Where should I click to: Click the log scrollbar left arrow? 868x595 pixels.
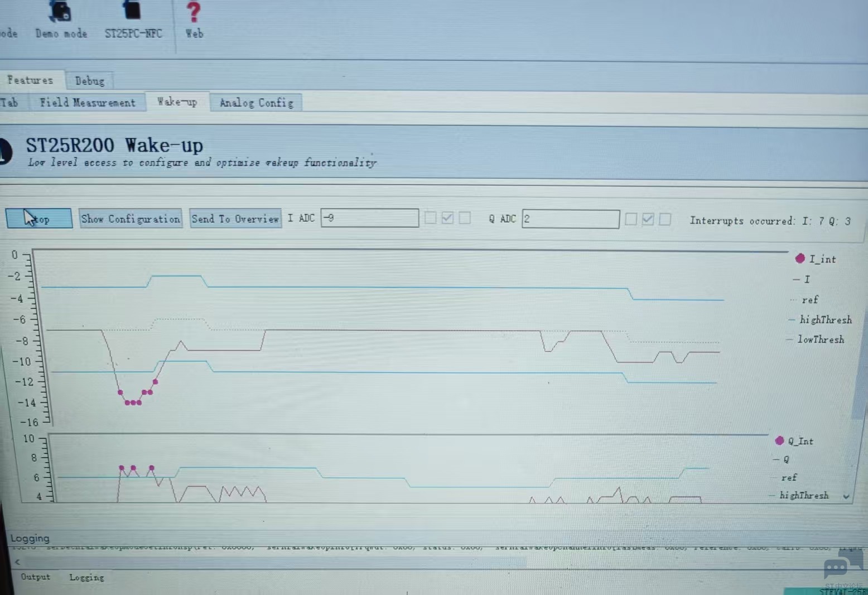[17, 562]
